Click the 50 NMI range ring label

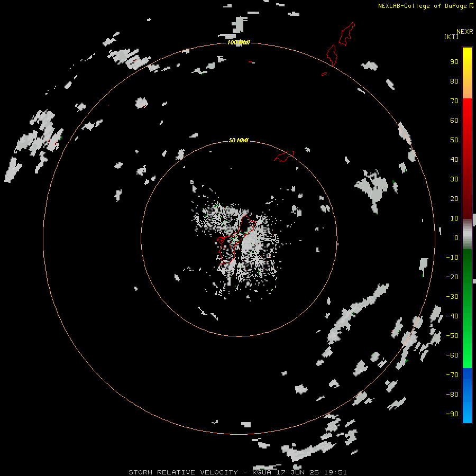239,140
